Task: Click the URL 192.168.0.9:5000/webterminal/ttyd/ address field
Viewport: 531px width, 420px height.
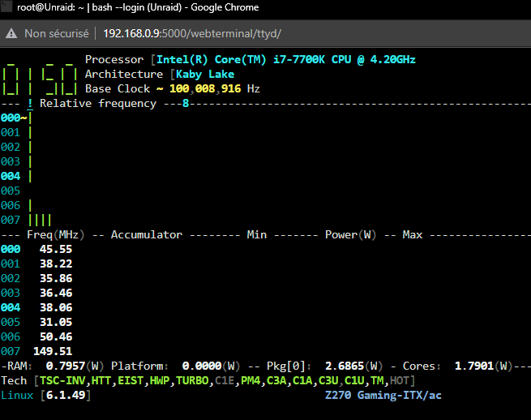Action: 192,33
